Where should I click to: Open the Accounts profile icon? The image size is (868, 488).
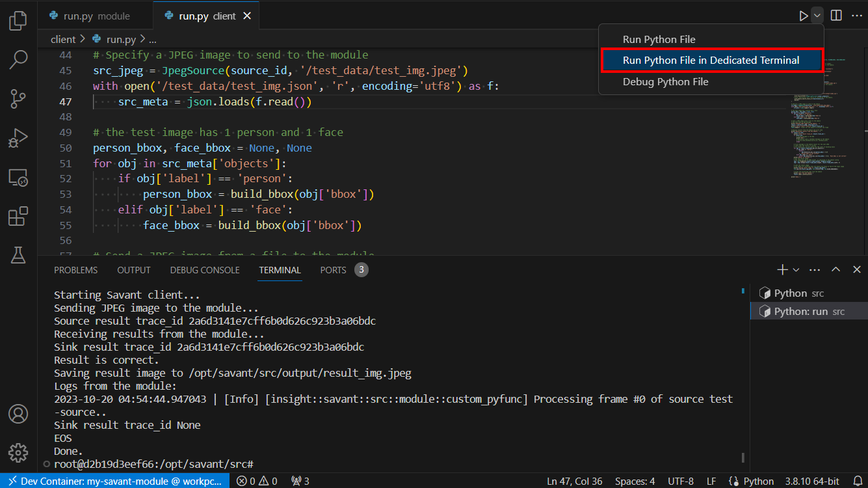(x=18, y=413)
